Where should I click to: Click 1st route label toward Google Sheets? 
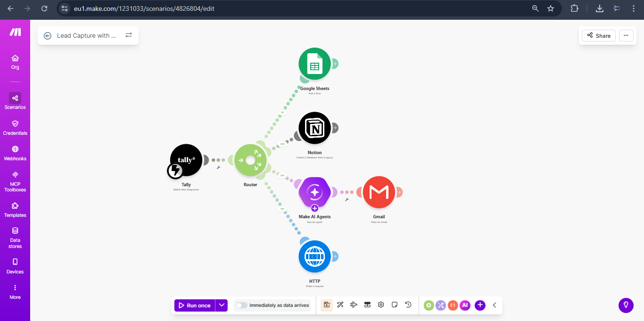tap(282, 112)
